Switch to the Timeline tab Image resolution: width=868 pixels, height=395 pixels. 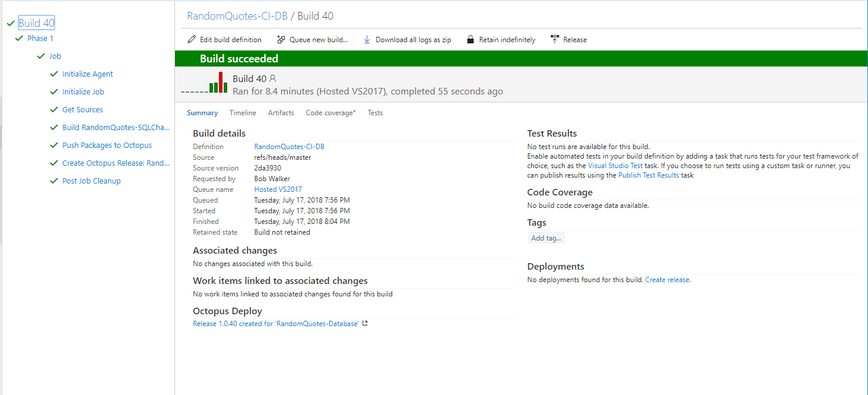pyautogui.click(x=243, y=113)
